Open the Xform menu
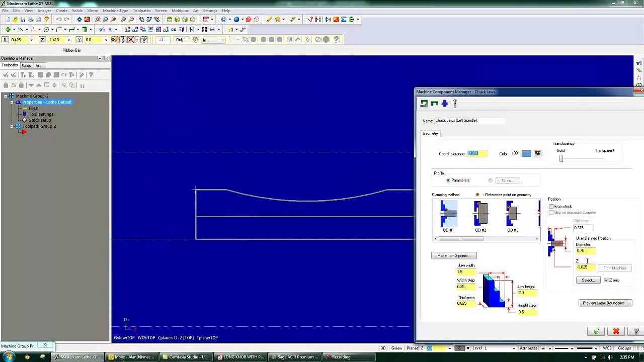The image size is (644, 362). click(x=93, y=11)
